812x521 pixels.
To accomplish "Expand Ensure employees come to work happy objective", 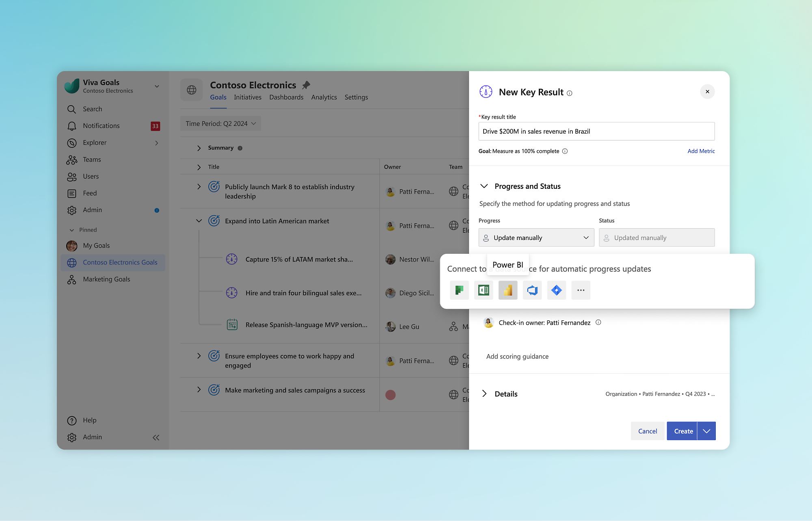I will [199, 356].
